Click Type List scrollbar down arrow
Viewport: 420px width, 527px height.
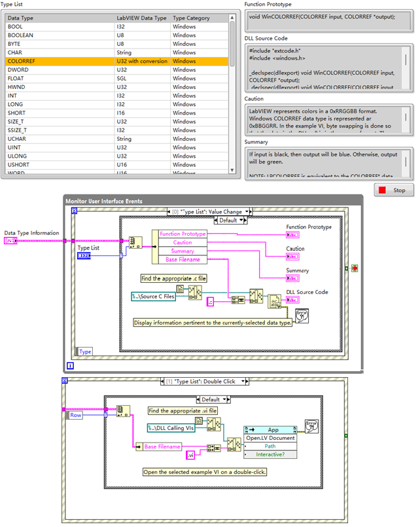pos(232,170)
